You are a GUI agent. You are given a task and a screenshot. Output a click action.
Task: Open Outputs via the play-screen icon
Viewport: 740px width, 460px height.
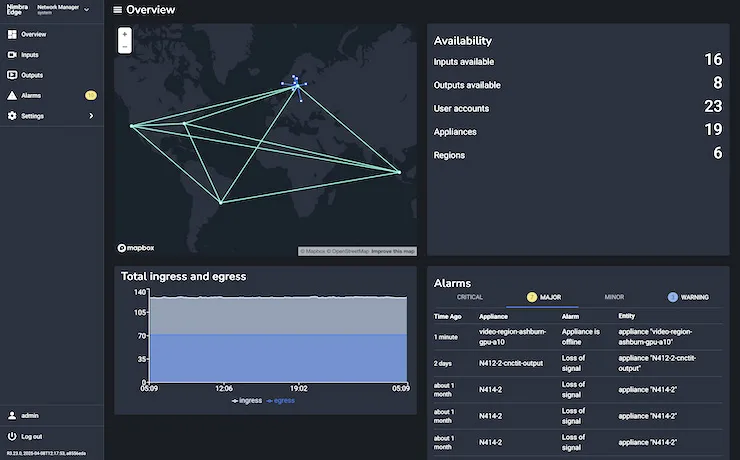[12, 75]
